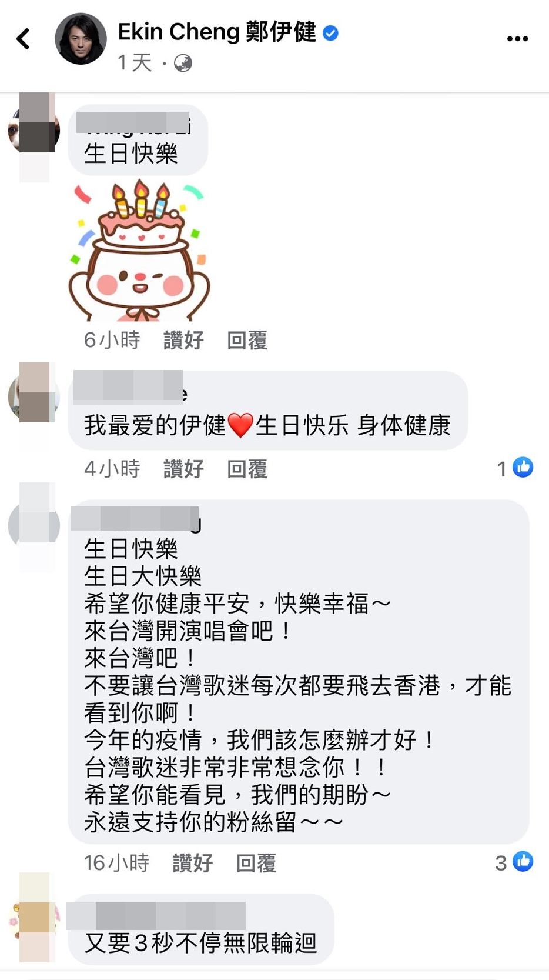Open the three-dot more options menu
549x980 pixels.
[517, 39]
